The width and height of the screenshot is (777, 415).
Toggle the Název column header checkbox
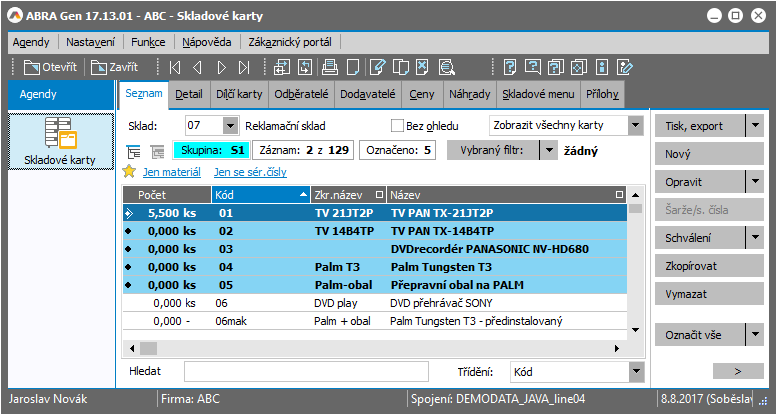pos(620,194)
